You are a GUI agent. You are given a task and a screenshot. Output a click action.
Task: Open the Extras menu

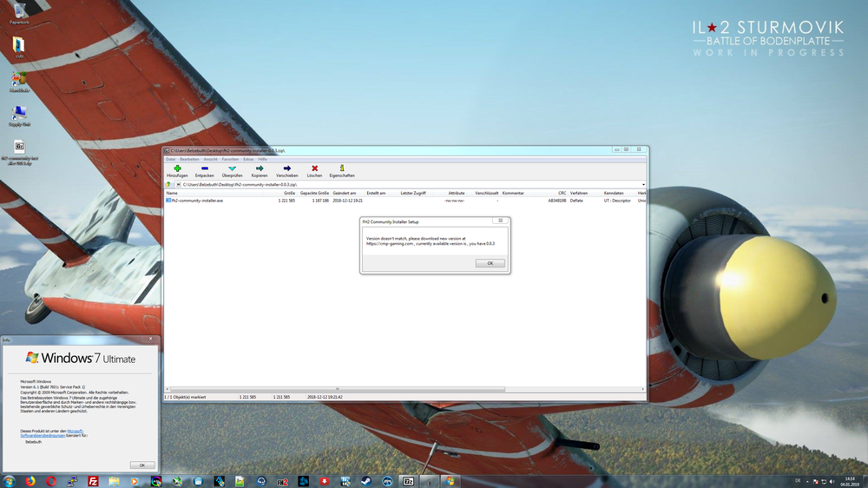248,159
